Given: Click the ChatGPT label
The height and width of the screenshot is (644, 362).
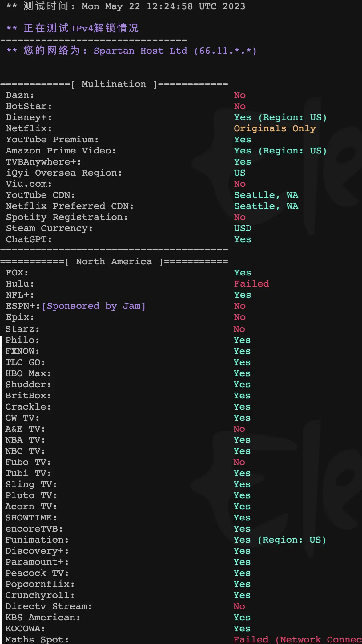Looking at the screenshot, I should (x=29, y=239).
